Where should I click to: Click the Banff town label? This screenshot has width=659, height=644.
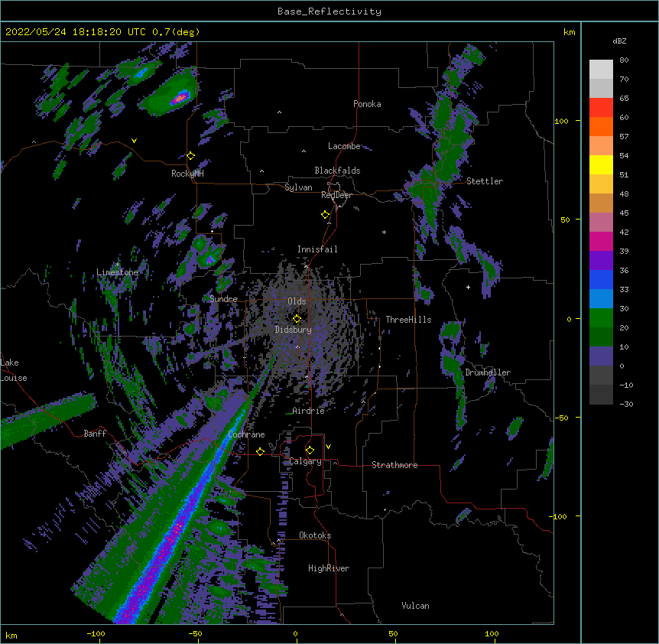95,434
